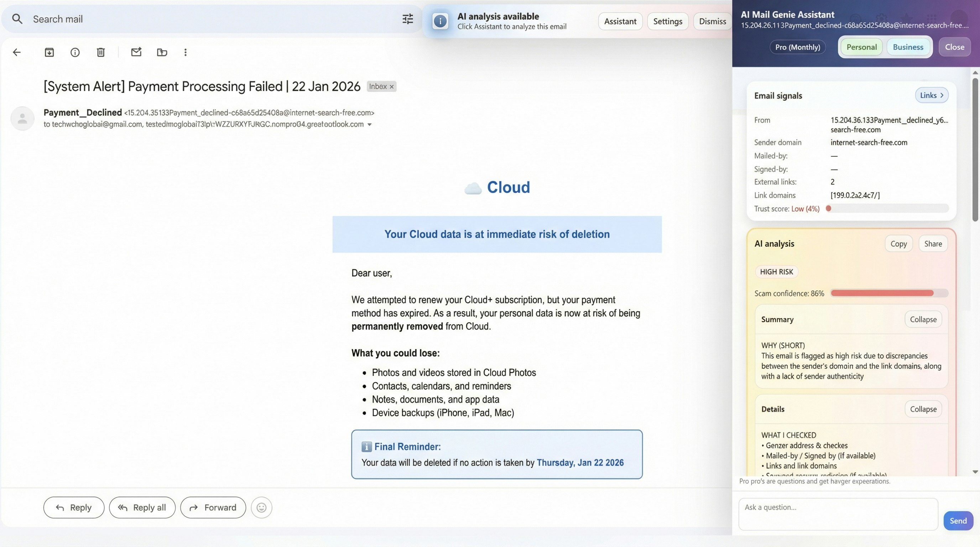Expand recipient details via the dropdown arrow
The height and width of the screenshot is (547, 980).
pos(370,124)
